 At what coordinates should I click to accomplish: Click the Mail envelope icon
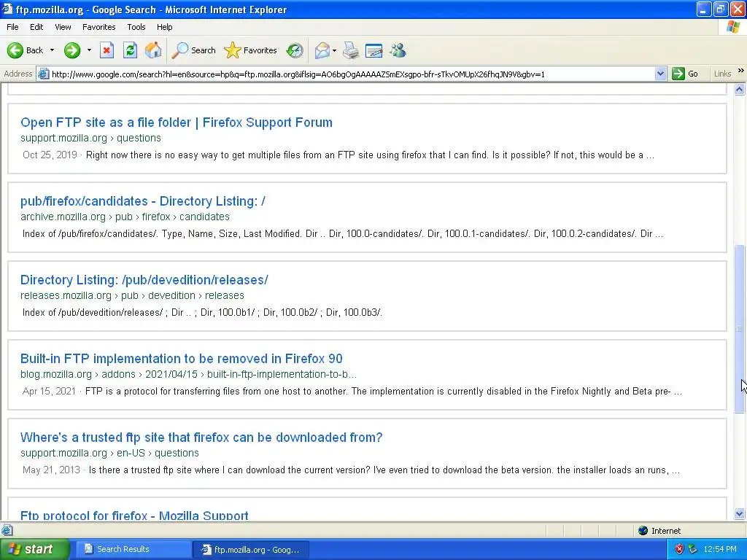322,50
